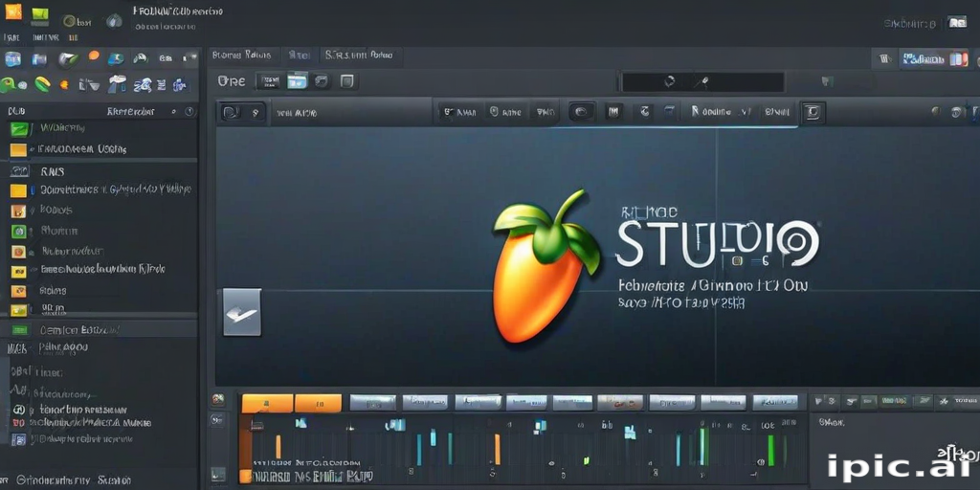Viewport: 980px width, 490px height.
Task: Toggle the last gray button in the bottom button row
Action: click(x=775, y=402)
